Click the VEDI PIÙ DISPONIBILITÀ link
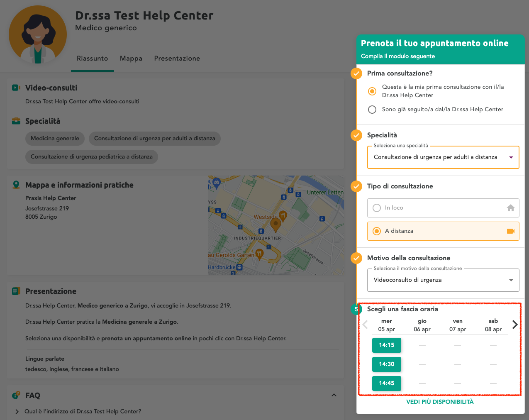Image resolution: width=529 pixels, height=420 pixels. (x=440, y=402)
